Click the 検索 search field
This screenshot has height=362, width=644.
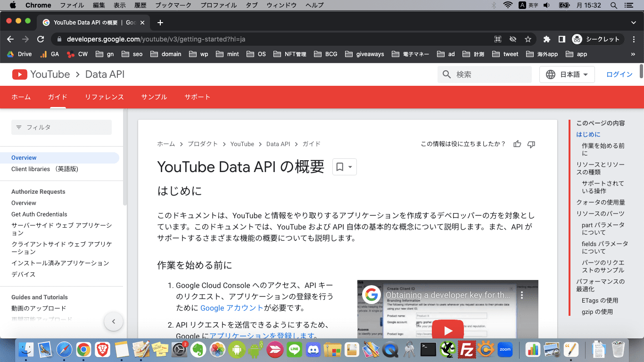[485, 74]
